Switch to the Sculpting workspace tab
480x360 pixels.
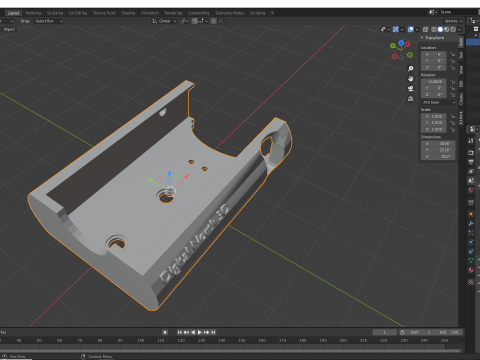tap(55, 13)
